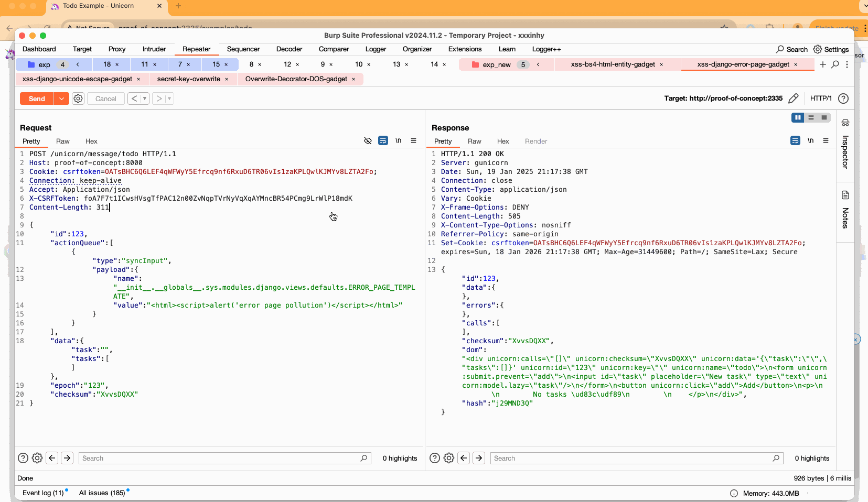
Task: Open request search help icon
Action: click(23, 458)
